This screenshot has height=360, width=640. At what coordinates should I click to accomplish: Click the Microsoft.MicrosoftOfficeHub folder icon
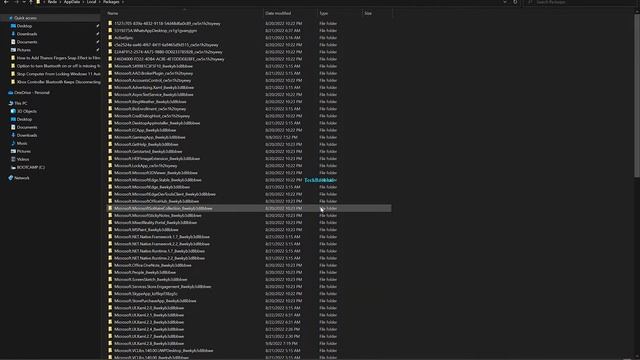(110, 201)
